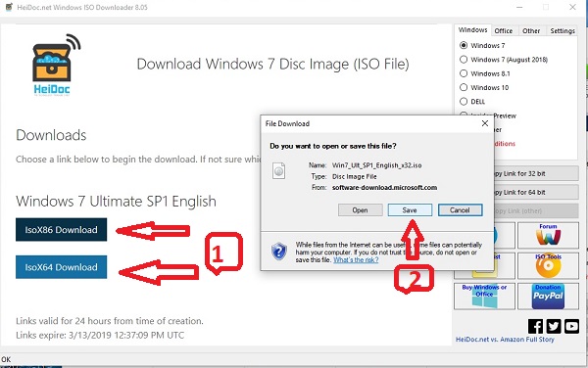Click the OK status bar text
The width and height of the screenshot is (588, 368).
[x=6, y=359]
